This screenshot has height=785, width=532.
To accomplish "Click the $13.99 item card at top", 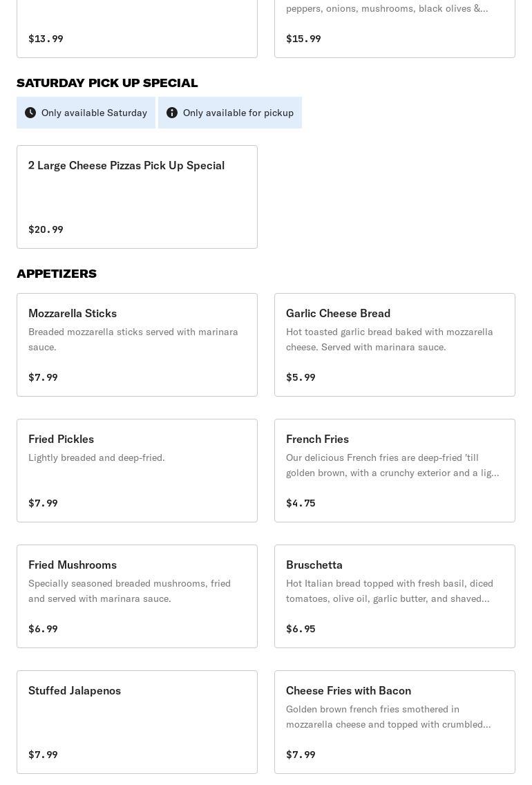I will point(137,31).
